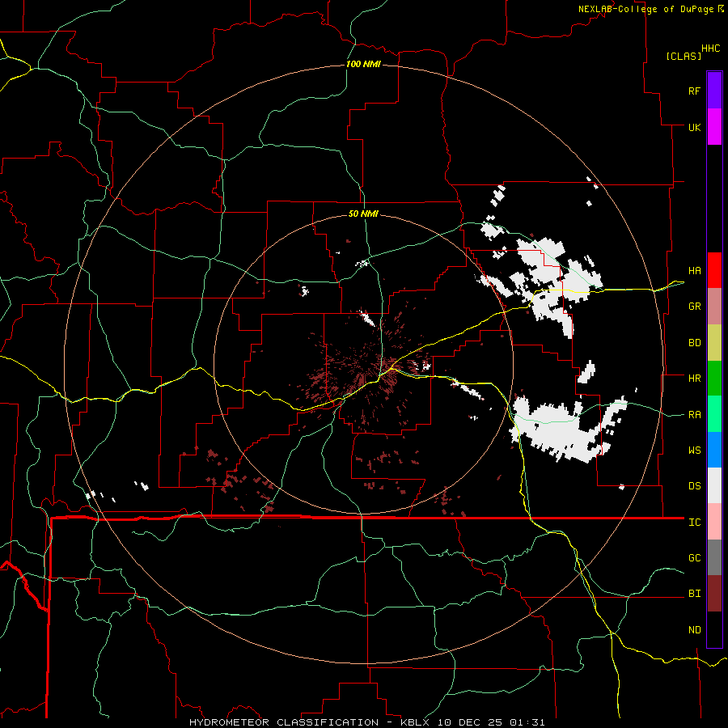Click the 'GR' legend label

(694, 307)
